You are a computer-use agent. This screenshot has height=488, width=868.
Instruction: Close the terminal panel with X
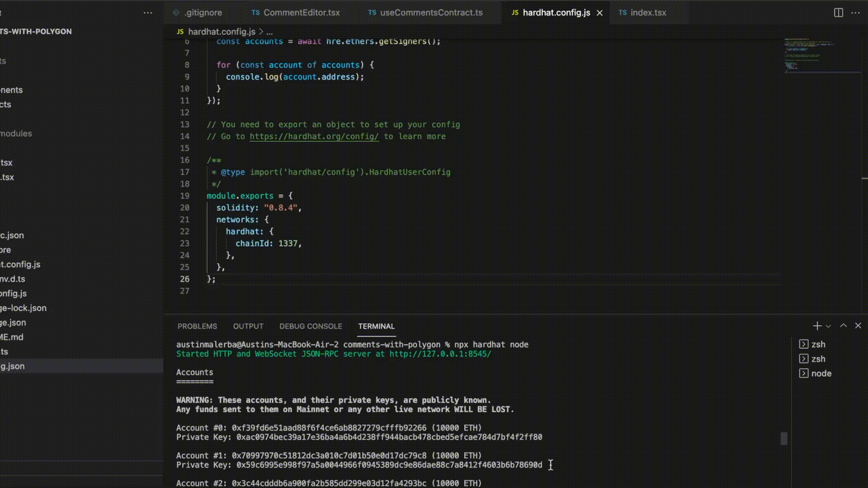click(858, 326)
